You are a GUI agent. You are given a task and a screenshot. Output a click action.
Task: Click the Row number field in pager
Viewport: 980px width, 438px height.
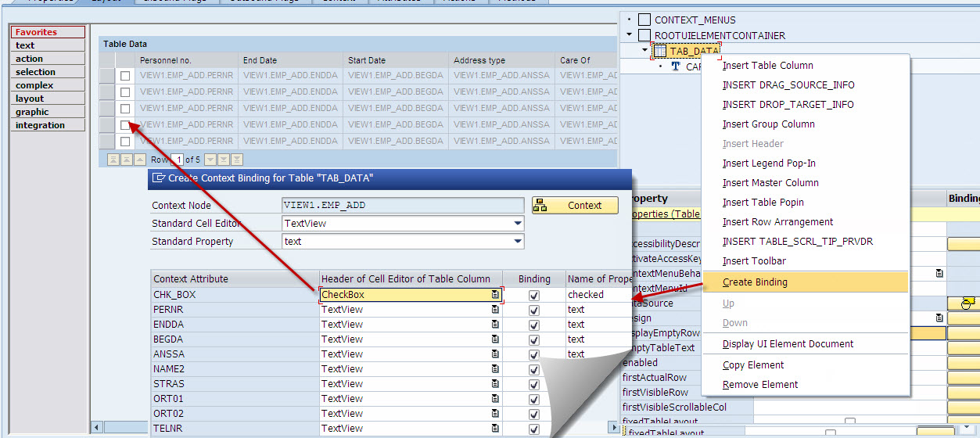click(178, 160)
